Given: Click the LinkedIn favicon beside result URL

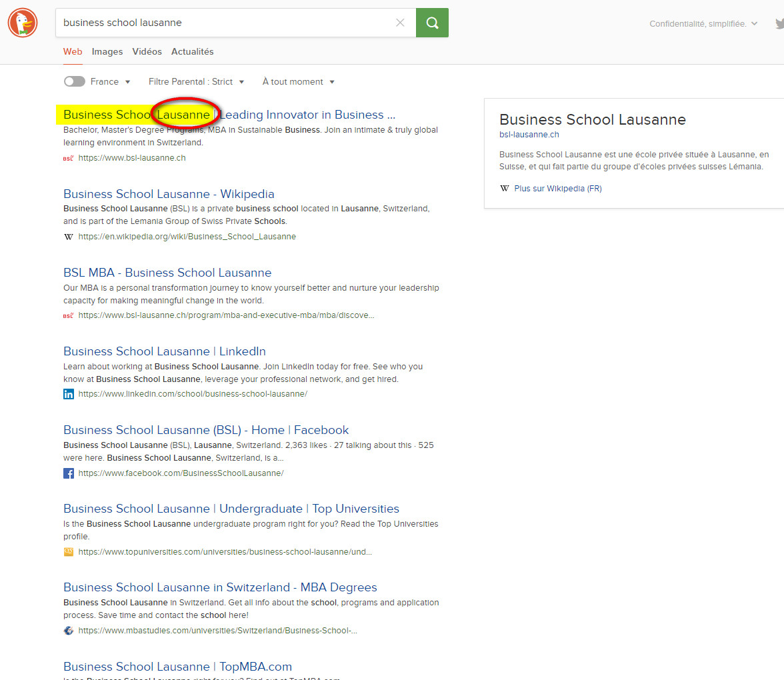Looking at the screenshot, I should [69, 394].
